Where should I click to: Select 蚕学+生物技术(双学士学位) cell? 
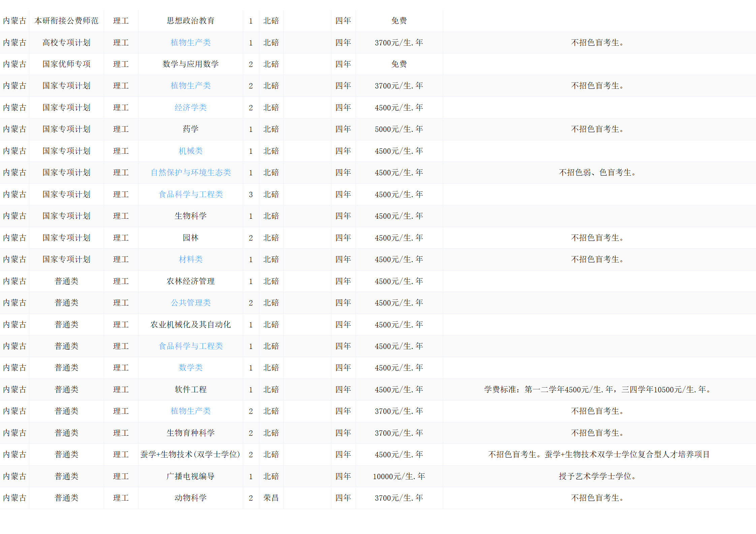coord(190,455)
